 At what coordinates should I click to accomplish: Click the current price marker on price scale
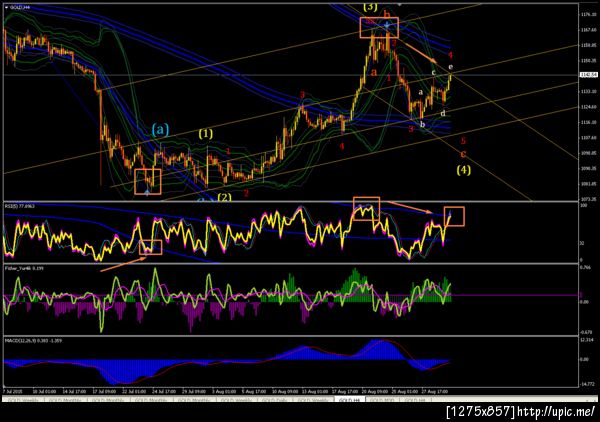pyautogui.click(x=589, y=75)
